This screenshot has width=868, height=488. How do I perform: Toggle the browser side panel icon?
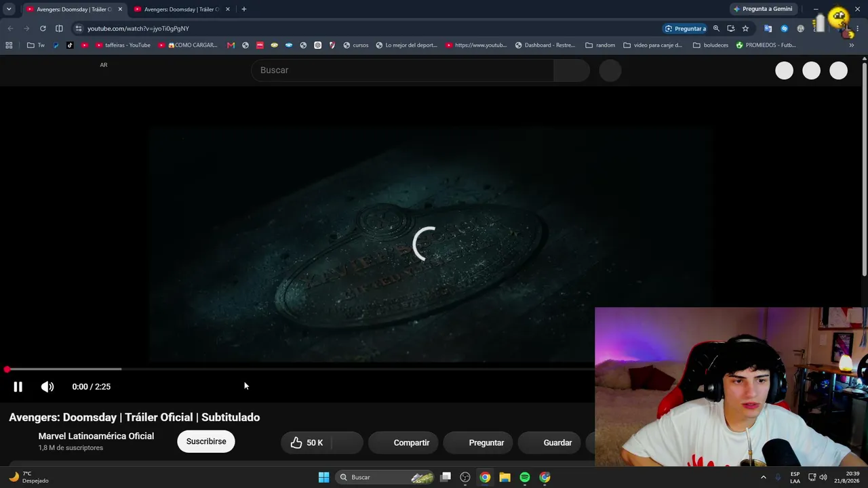(x=59, y=28)
